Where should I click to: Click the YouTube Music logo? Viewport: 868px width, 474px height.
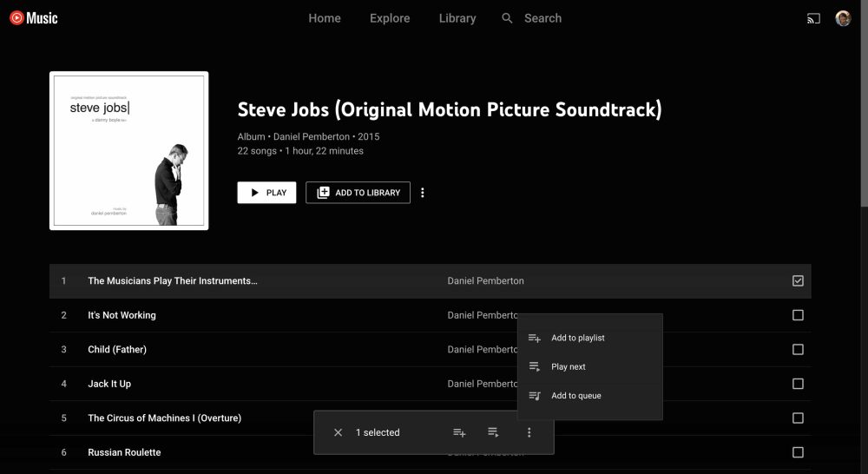click(x=34, y=17)
